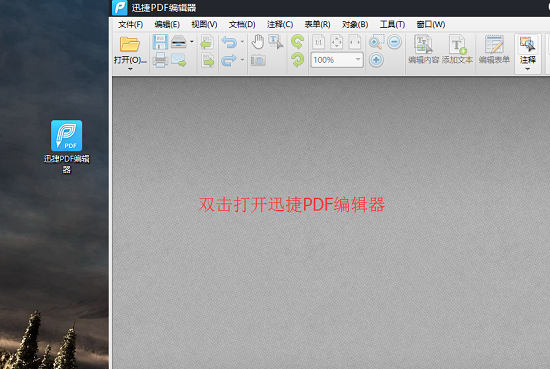Click the Undo arrow icon

[x=229, y=42]
